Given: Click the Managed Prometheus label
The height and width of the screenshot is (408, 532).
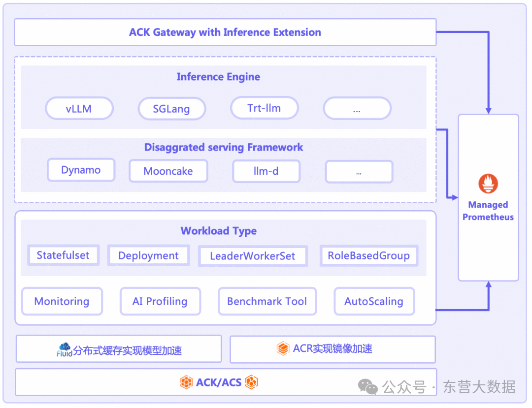Looking at the screenshot, I should click(488, 211).
